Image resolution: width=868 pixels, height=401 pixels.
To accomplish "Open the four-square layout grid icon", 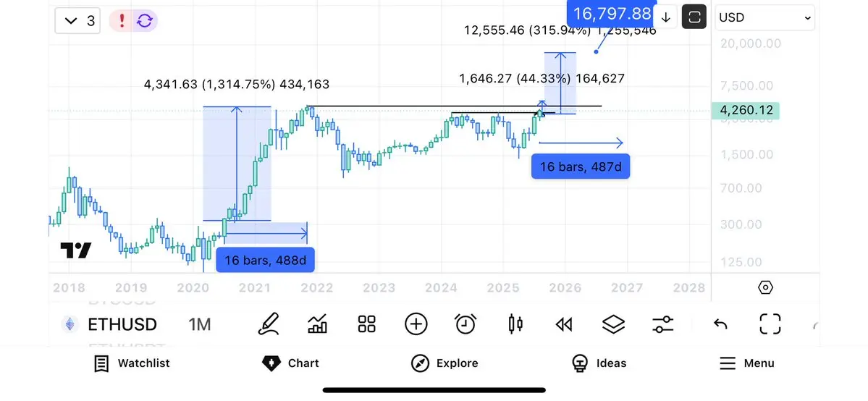I will 366,324.
